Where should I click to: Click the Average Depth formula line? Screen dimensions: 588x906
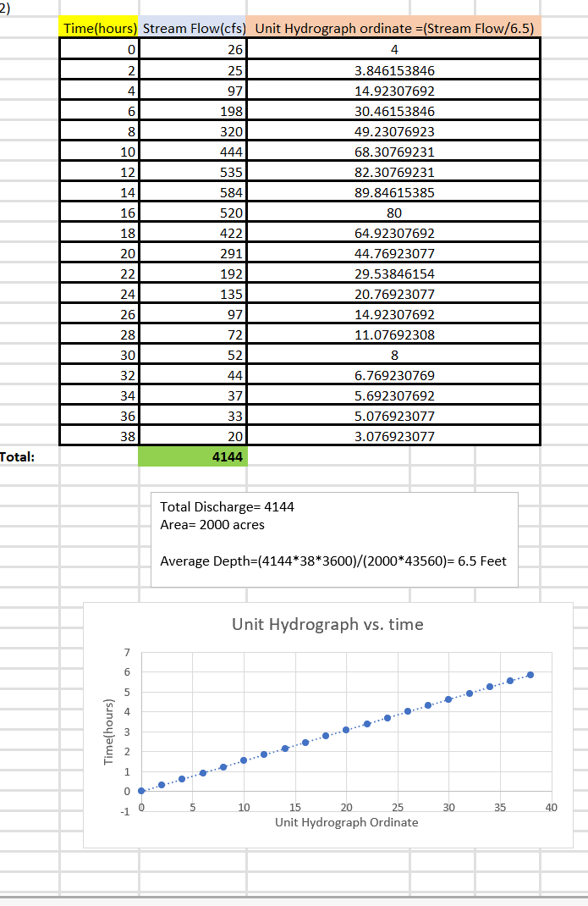[x=332, y=561]
